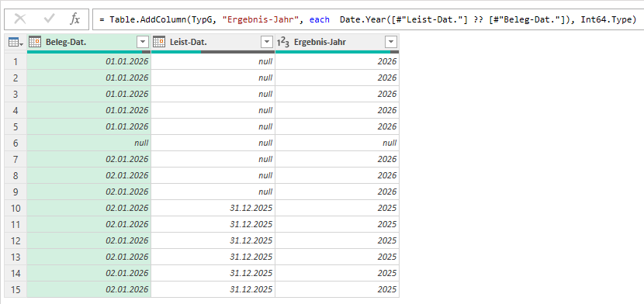Open Ergebnis-Jahr column filter dropdown

click(x=391, y=42)
